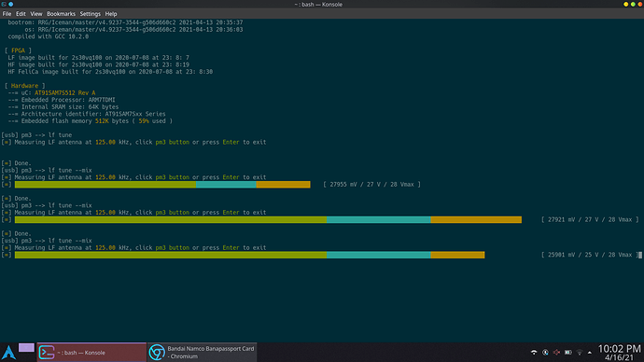644x362 pixels.
Task: Click the 'bootrom: RRG/Iceman/master' line
Action: [125, 22]
